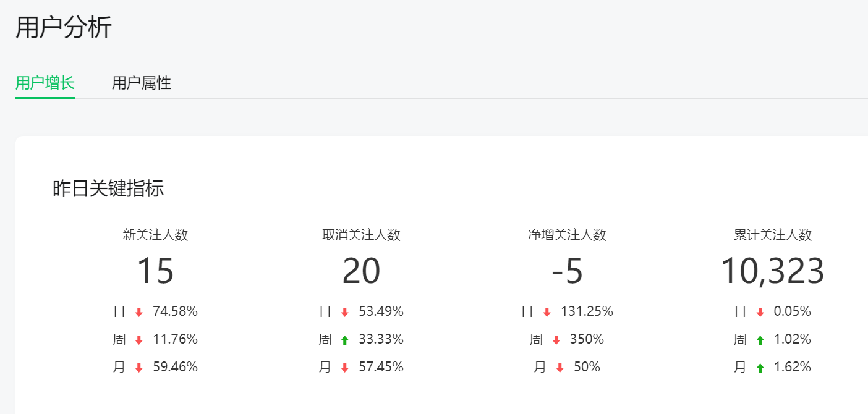Click the red down arrow beside 57.45%
Screen dimensions: 868x414
[345, 368]
